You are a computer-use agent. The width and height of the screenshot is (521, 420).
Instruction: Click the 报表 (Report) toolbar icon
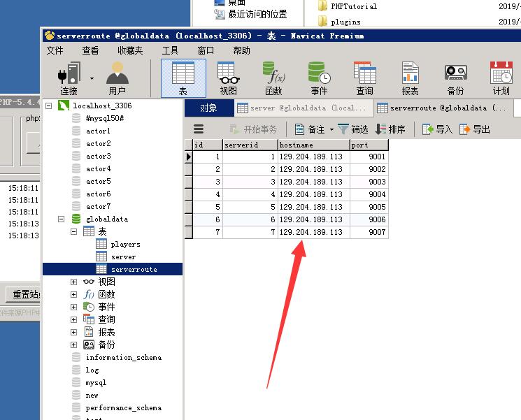pyautogui.click(x=410, y=78)
